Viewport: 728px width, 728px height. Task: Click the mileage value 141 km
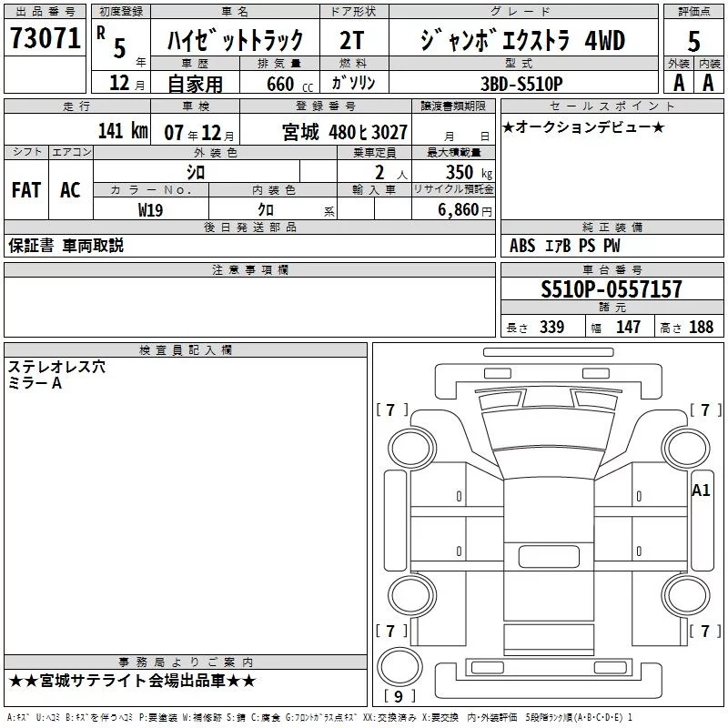(123, 130)
